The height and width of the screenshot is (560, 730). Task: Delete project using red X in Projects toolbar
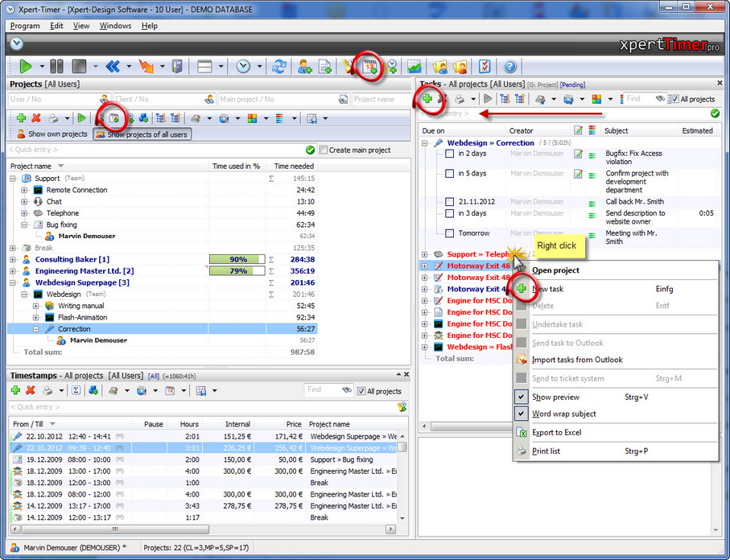(36, 118)
